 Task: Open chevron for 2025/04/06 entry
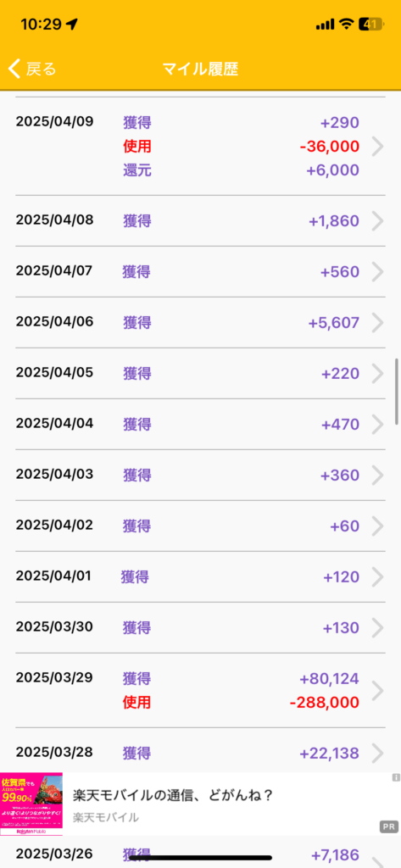coord(378,322)
